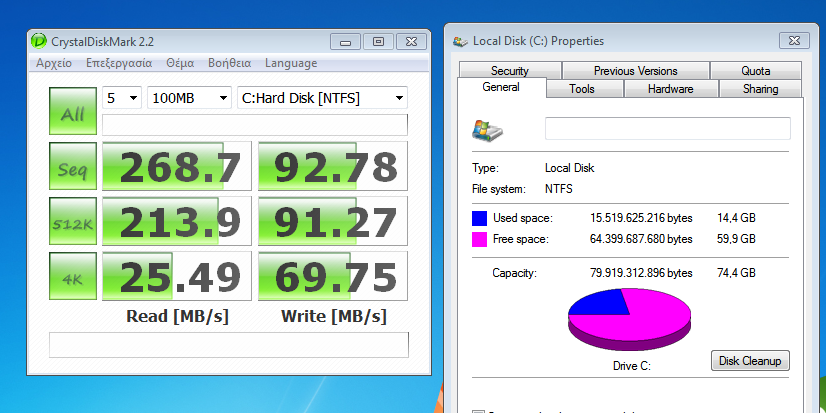Start the Seq sequential test
Screen dimensions: 826x413
click(73, 166)
